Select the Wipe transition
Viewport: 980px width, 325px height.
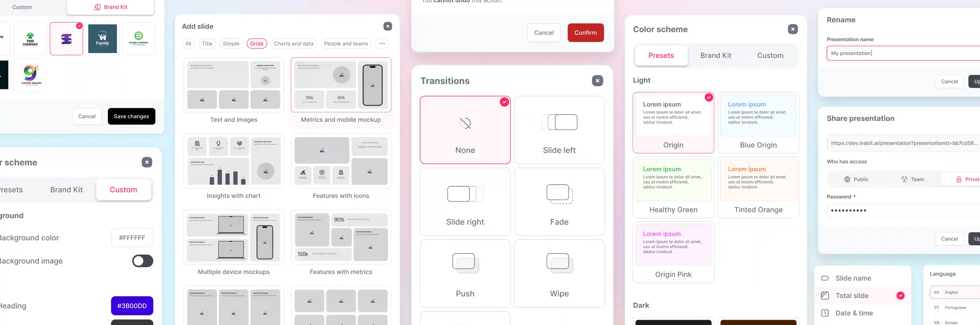(559, 273)
